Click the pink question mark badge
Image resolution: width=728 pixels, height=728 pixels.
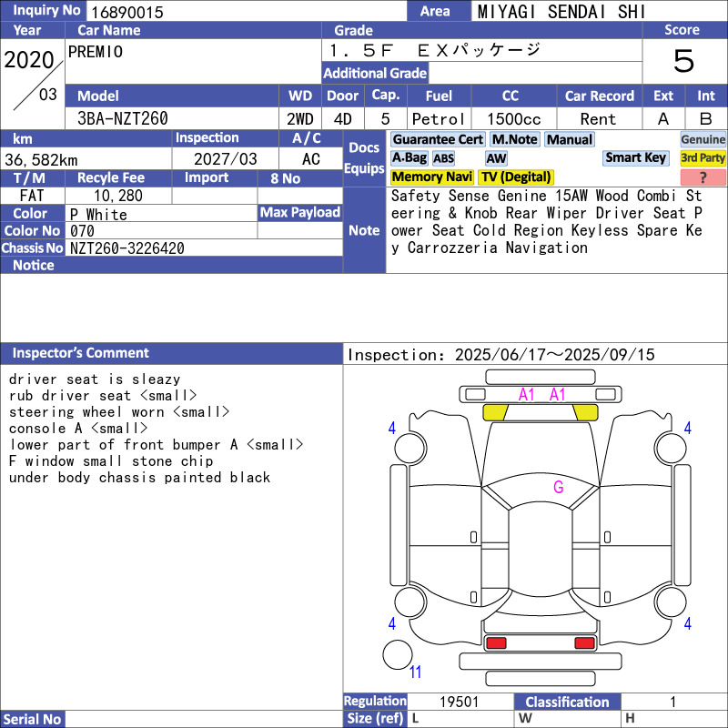point(703,177)
